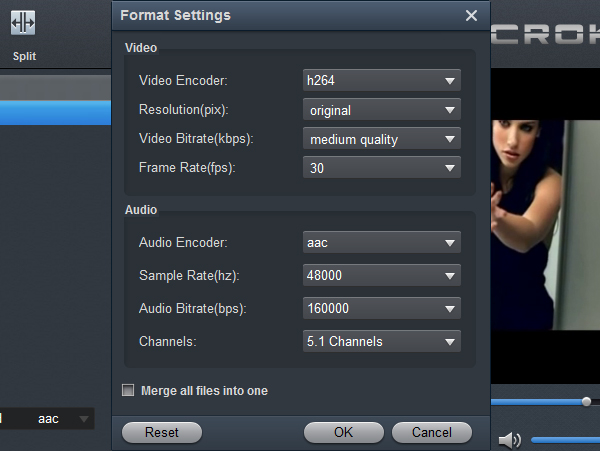Mute audio with the speaker icon
Screen dimensions: 600x451
(x=510, y=439)
